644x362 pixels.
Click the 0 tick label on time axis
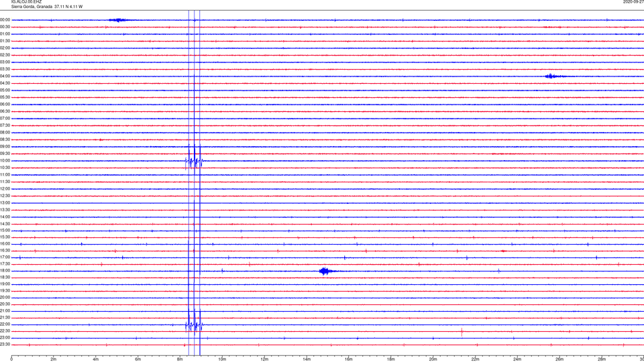point(11,359)
